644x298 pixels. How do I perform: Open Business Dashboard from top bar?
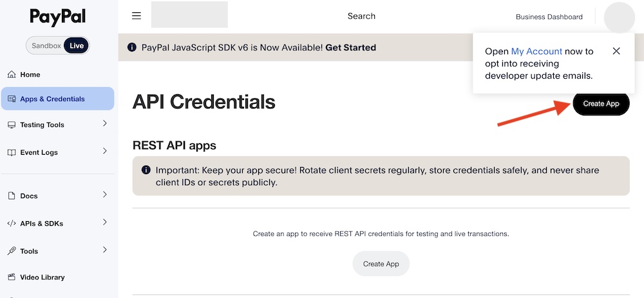pos(549,17)
